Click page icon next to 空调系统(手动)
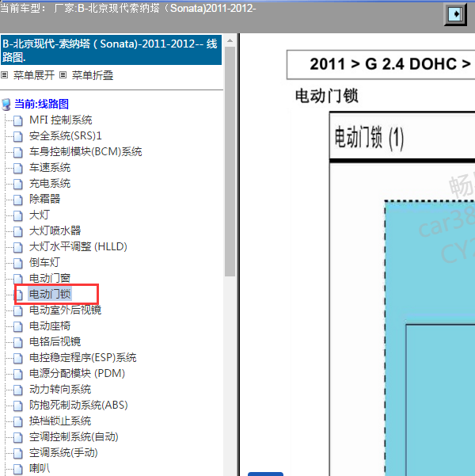The image size is (475, 476). [x=18, y=453]
